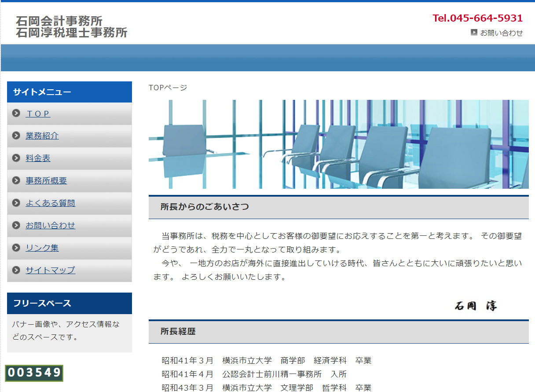
Task: Click the arrow icon beside 業務紹介
Action: tap(16, 136)
